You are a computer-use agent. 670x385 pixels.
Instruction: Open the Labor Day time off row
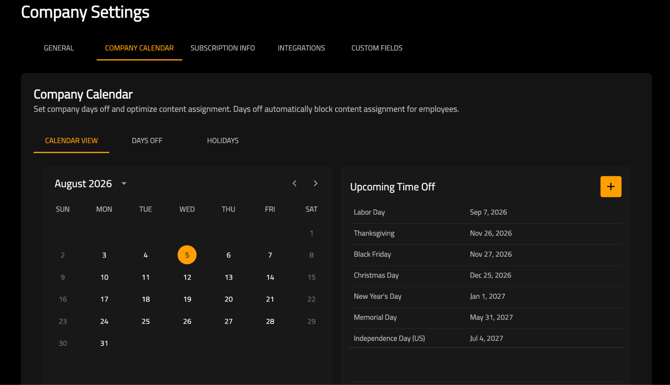tap(486, 212)
